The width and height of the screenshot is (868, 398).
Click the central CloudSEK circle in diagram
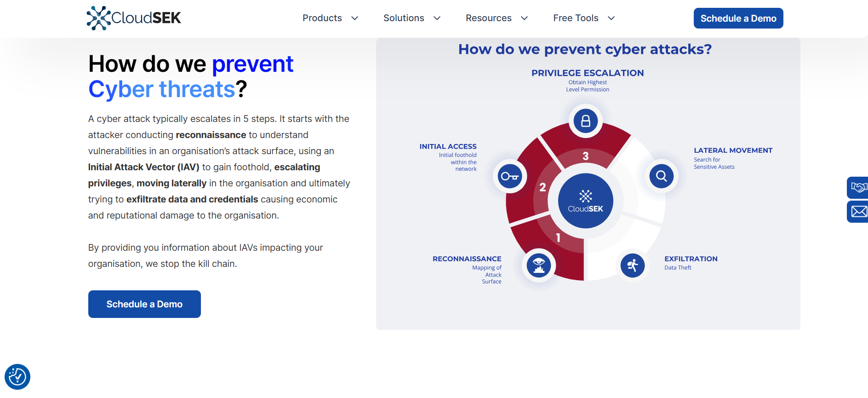(x=585, y=201)
